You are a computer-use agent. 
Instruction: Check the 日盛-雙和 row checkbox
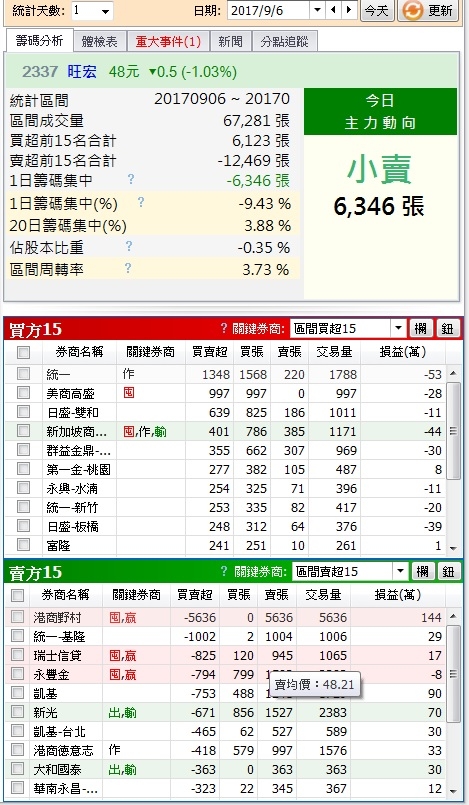coord(23,412)
